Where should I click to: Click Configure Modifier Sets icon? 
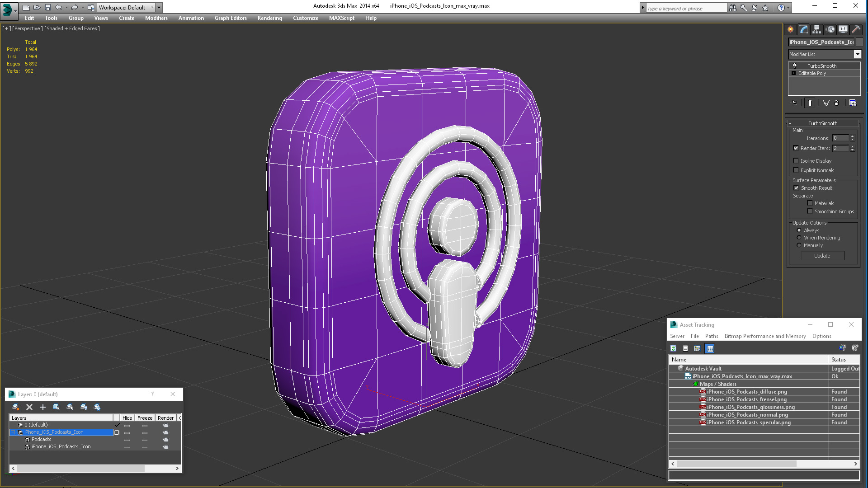tap(853, 103)
